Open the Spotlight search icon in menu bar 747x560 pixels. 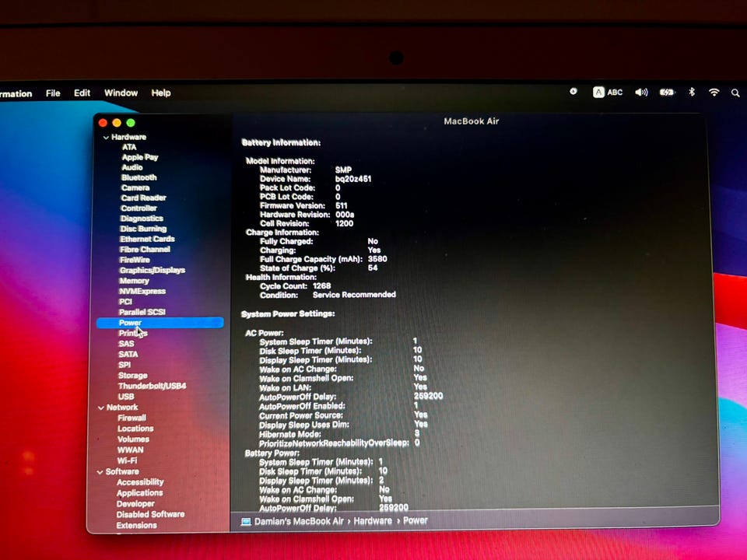click(735, 93)
